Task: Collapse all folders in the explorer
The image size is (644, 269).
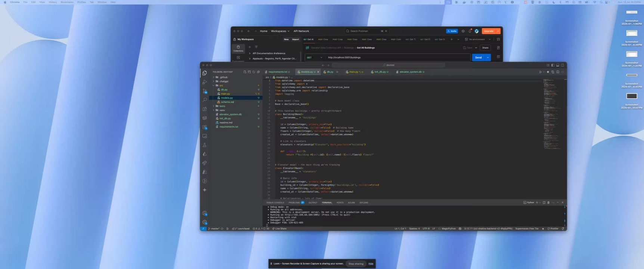Action: [258, 72]
